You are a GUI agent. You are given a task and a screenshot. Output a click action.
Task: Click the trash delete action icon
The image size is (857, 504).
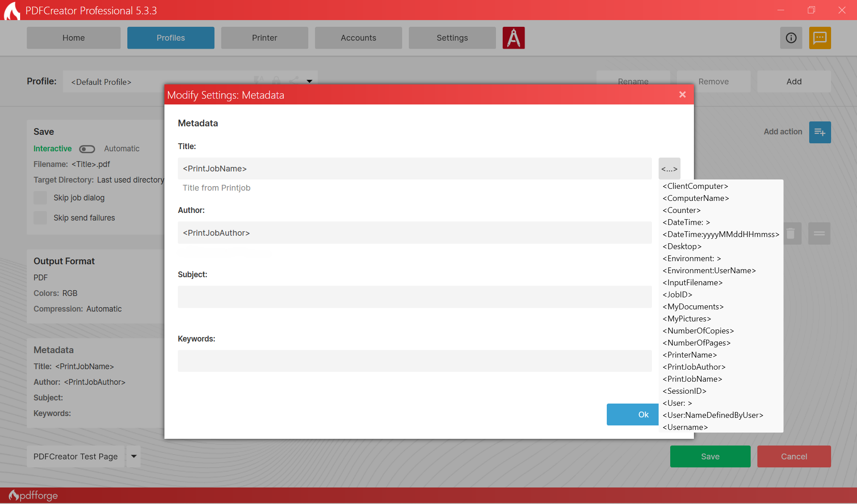click(790, 233)
